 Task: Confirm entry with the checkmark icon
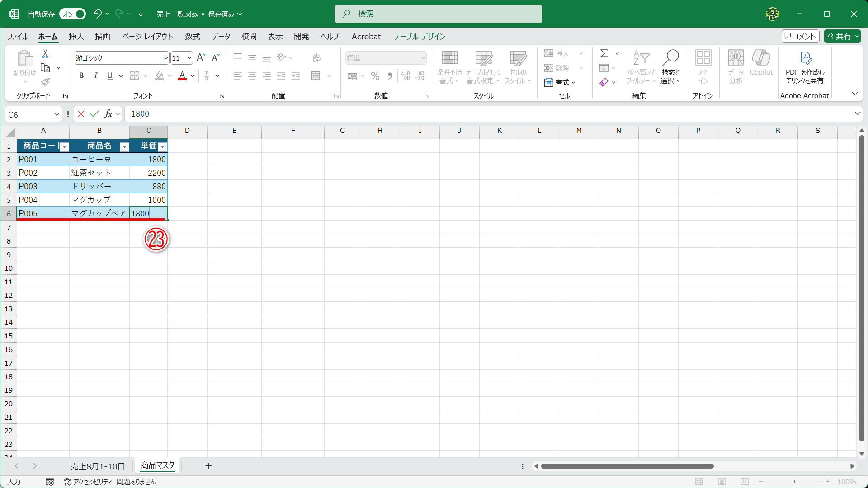click(x=94, y=114)
